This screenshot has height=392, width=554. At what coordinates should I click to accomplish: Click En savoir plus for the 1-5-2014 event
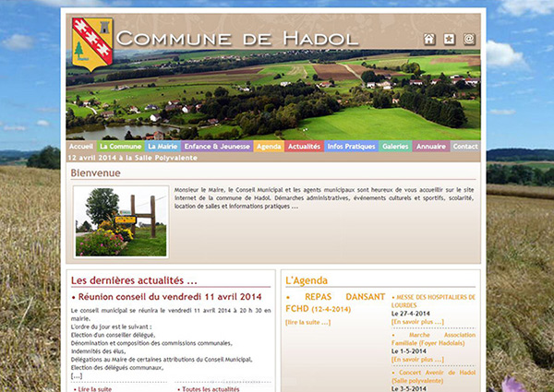coord(417,360)
